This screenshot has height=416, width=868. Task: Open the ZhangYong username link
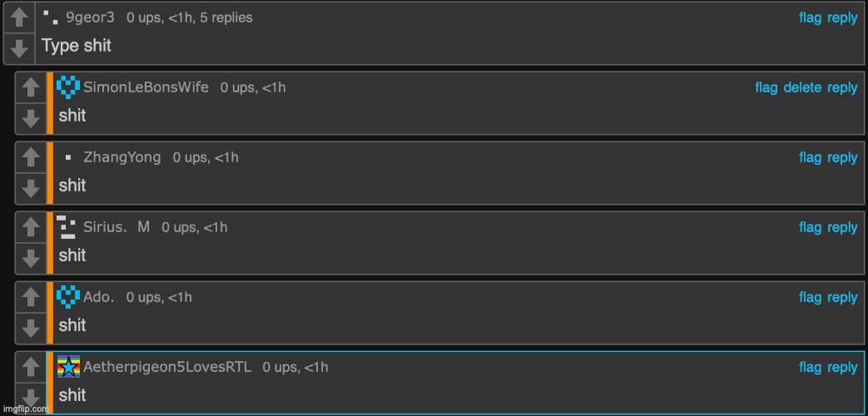tap(122, 157)
